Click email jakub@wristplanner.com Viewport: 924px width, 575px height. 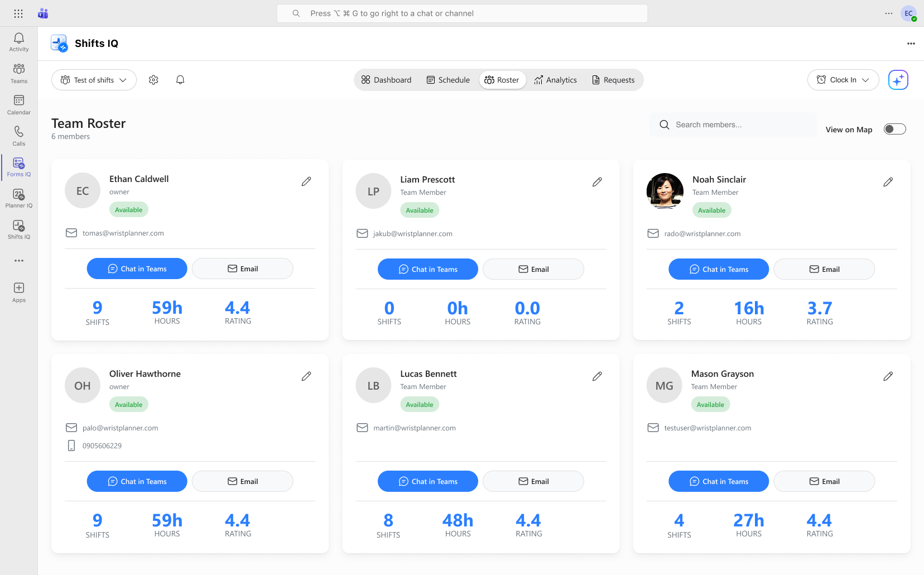click(413, 234)
